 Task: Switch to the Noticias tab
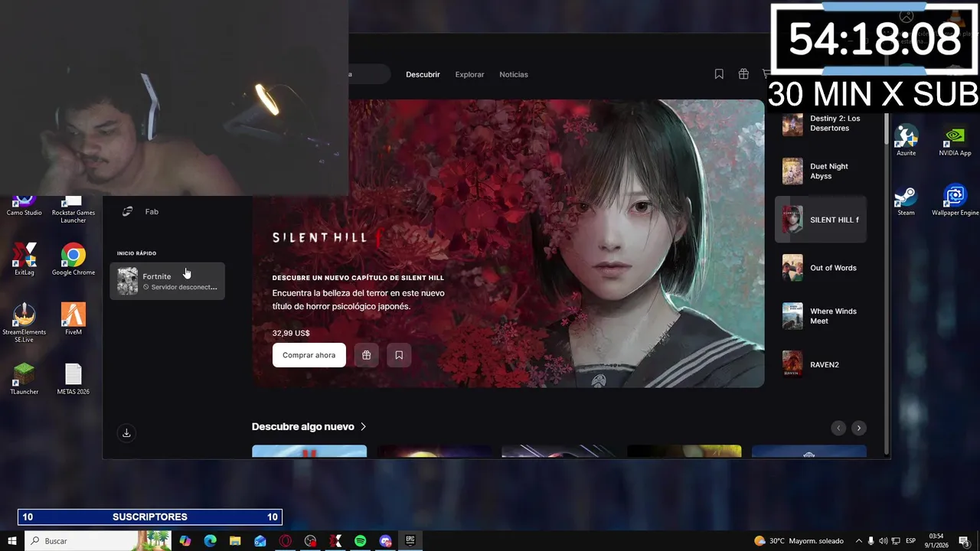pyautogui.click(x=514, y=74)
